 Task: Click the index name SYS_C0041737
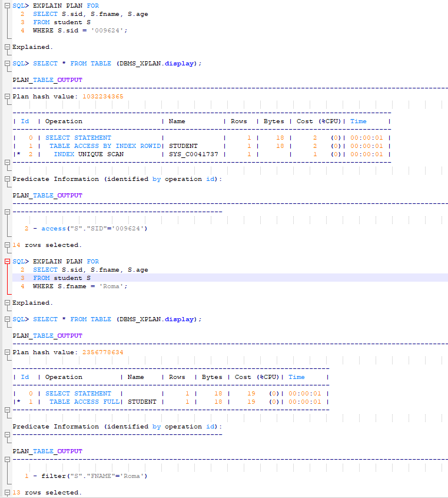coord(194,154)
